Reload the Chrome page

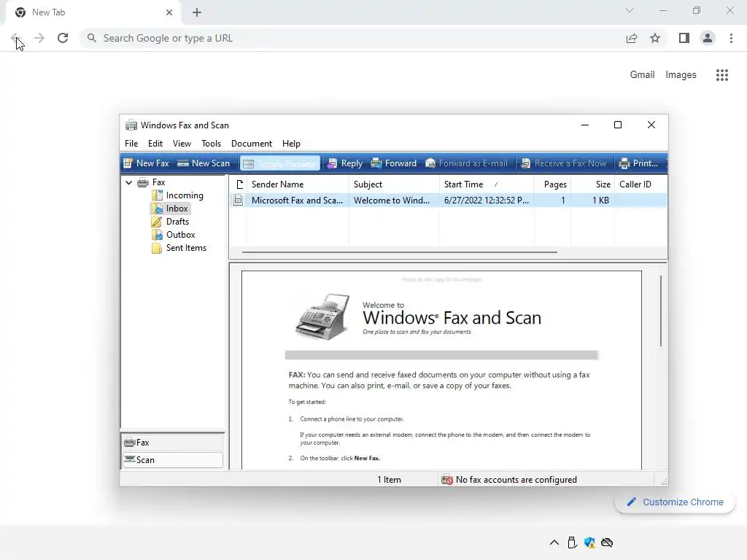coord(63,38)
